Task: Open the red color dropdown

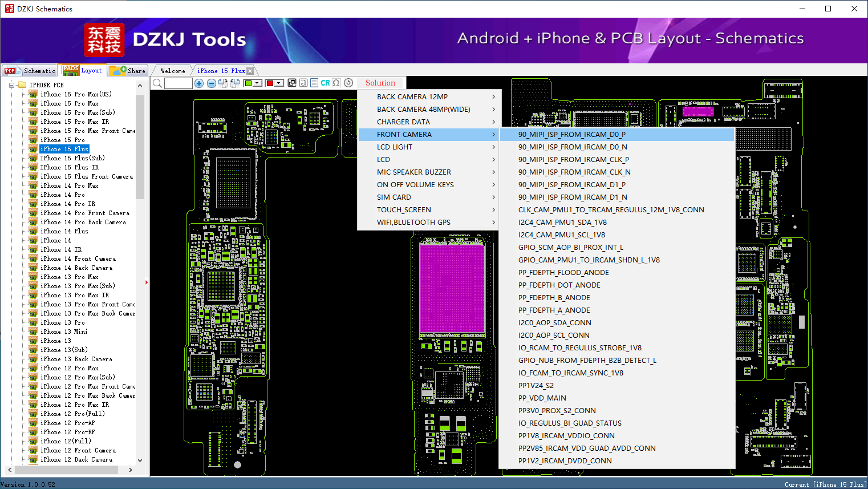Action: 279,83
